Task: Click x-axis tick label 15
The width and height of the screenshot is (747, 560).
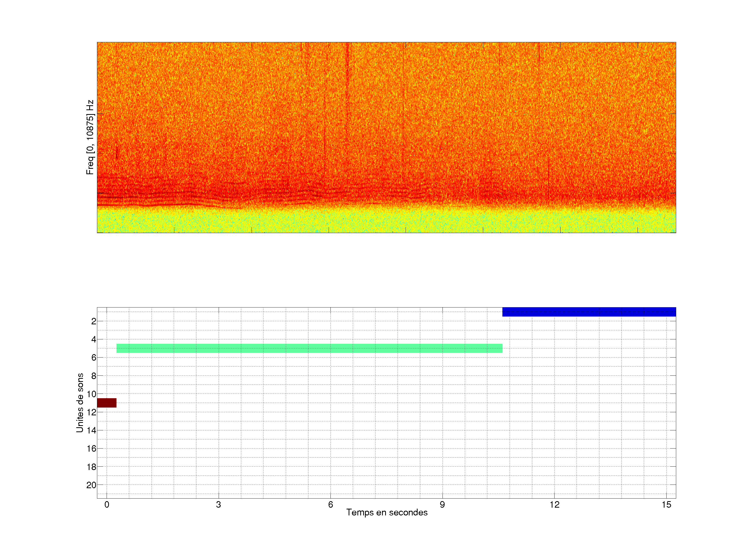Action: (x=666, y=505)
